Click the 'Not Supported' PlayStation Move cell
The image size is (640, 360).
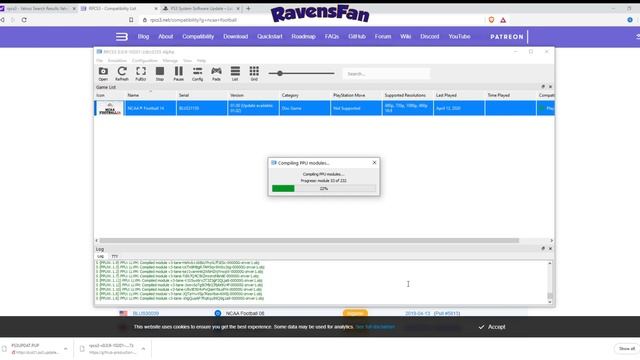pyautogui.click(x=356, y=108)
